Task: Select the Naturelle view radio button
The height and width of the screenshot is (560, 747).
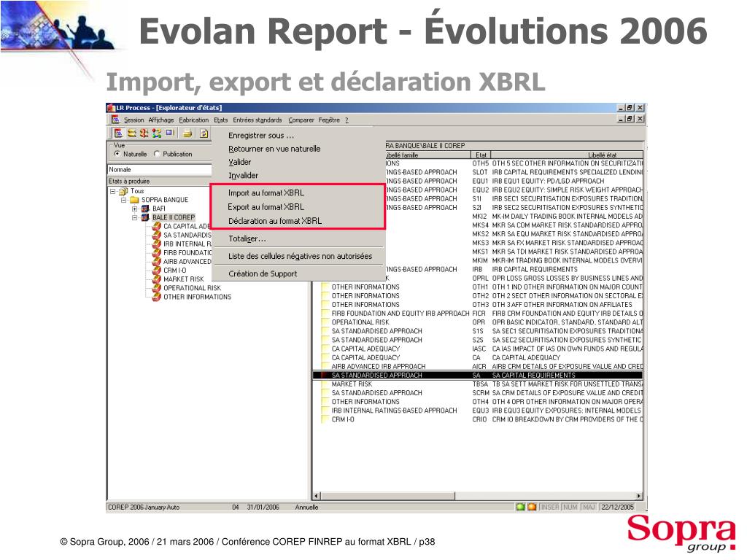Action: click(117, 154)
